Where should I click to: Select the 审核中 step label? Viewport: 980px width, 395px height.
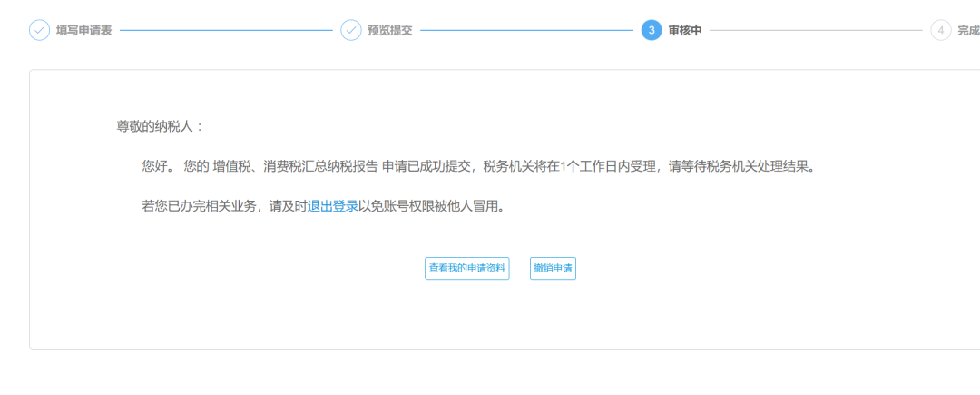tap(685, 30)
